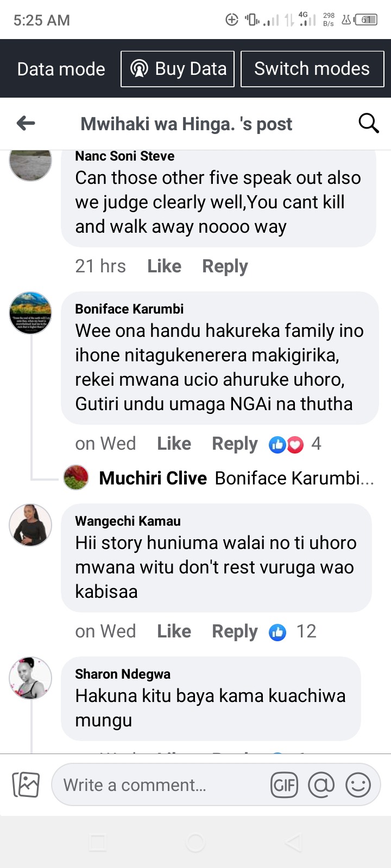Open Wangechi Kamau's profile avatar
Screen dimensions: 391x868
pos(30,525)
